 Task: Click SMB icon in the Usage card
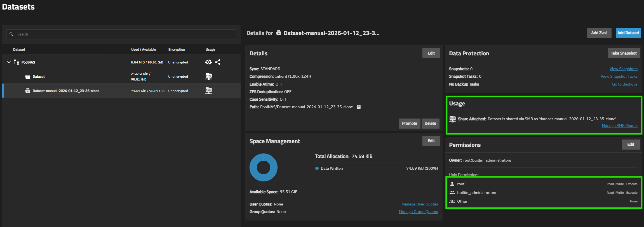[452, 119]
